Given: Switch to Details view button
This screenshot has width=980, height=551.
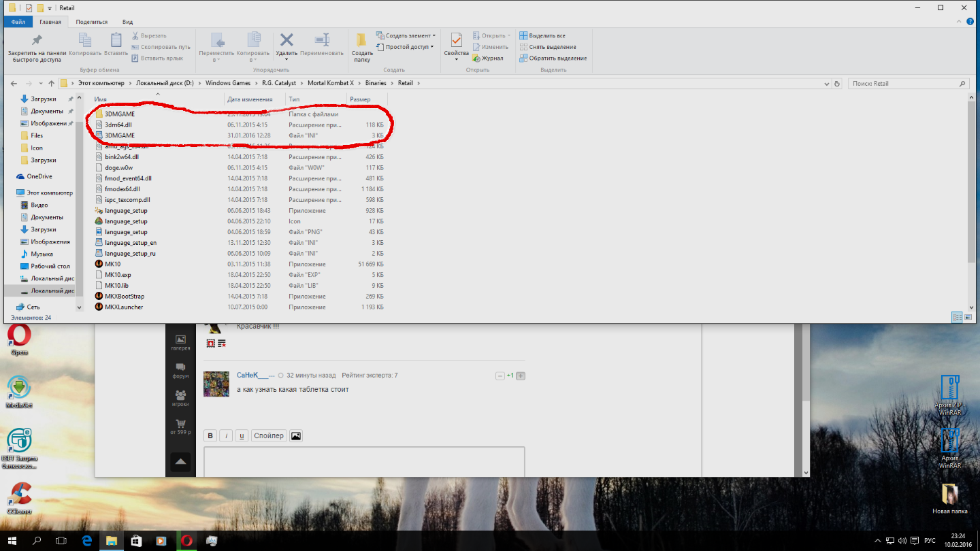Looking at the screenshot, I should click(957, 318).
